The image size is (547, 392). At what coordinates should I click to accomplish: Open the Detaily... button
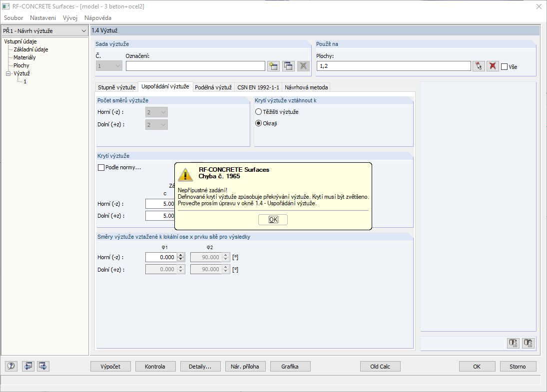(x=200, y=367)
